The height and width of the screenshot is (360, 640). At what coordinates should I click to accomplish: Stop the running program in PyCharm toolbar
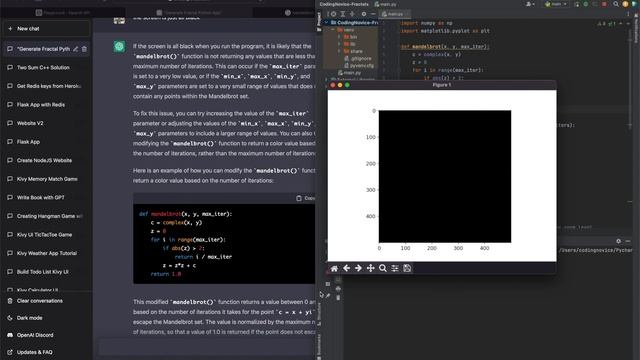604,4
